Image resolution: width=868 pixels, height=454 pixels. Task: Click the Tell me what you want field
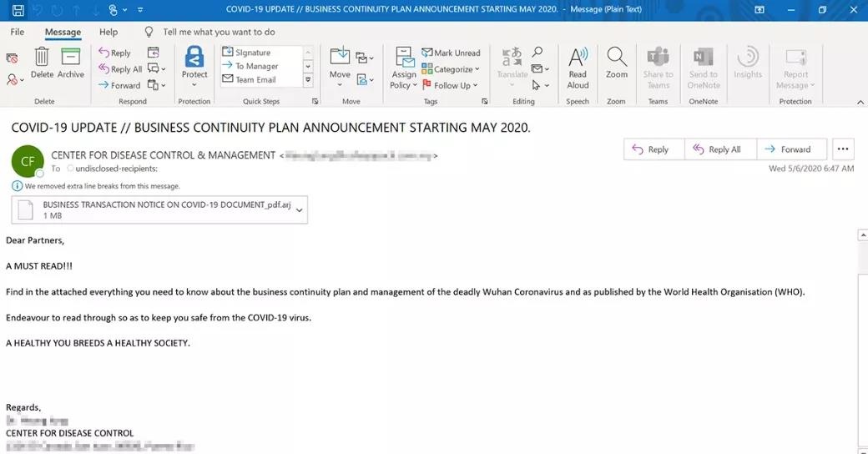219,32
